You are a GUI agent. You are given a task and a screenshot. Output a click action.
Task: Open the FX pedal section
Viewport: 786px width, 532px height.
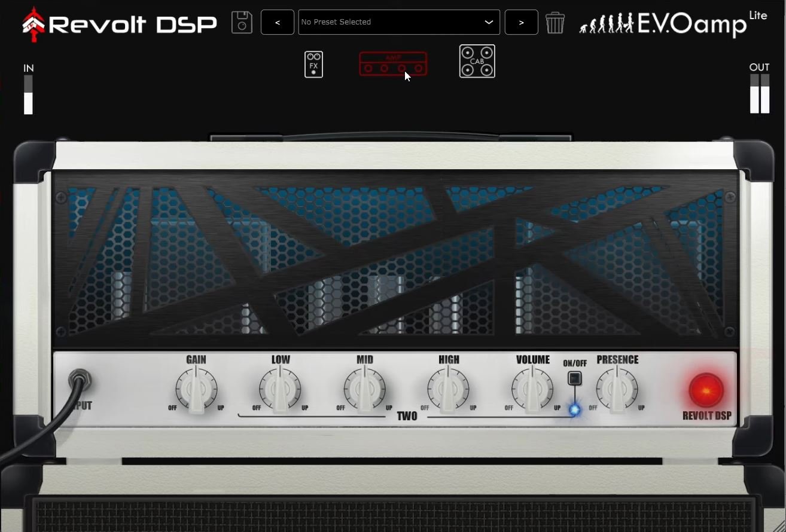tap(313, 64)
